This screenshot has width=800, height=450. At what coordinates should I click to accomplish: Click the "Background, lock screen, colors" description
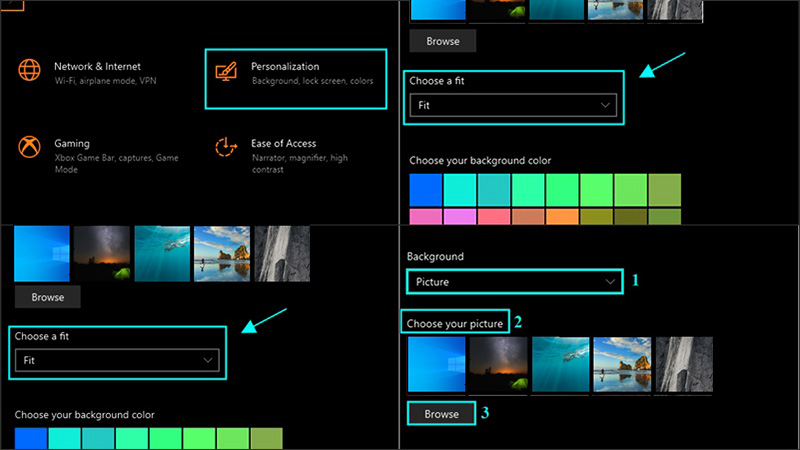point(312,81)
